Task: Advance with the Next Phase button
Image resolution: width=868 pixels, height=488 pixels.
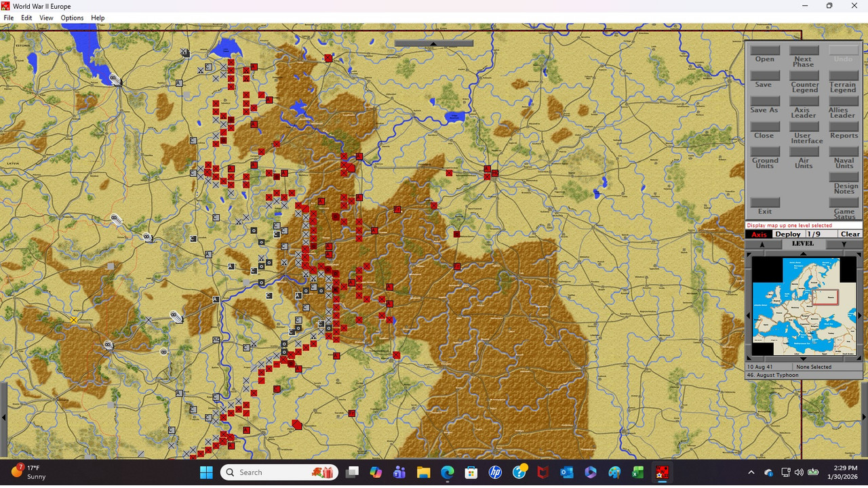Action: 804,50
